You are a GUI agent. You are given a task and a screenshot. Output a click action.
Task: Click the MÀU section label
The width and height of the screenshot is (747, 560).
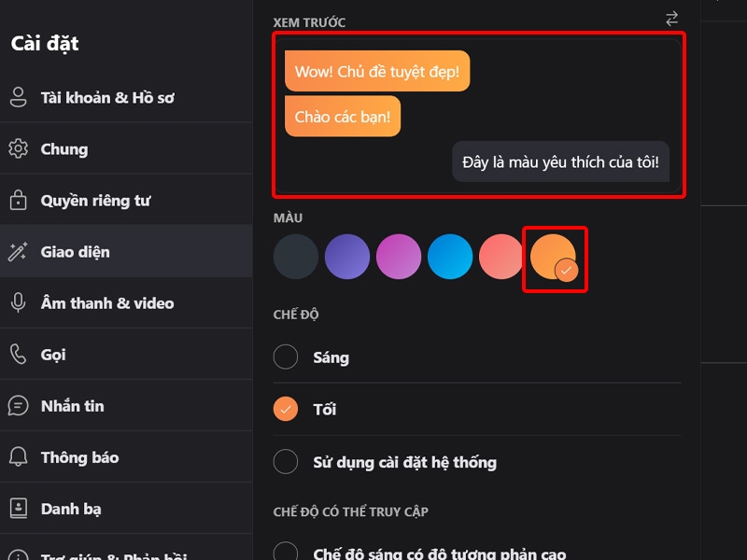coord(288,218)
